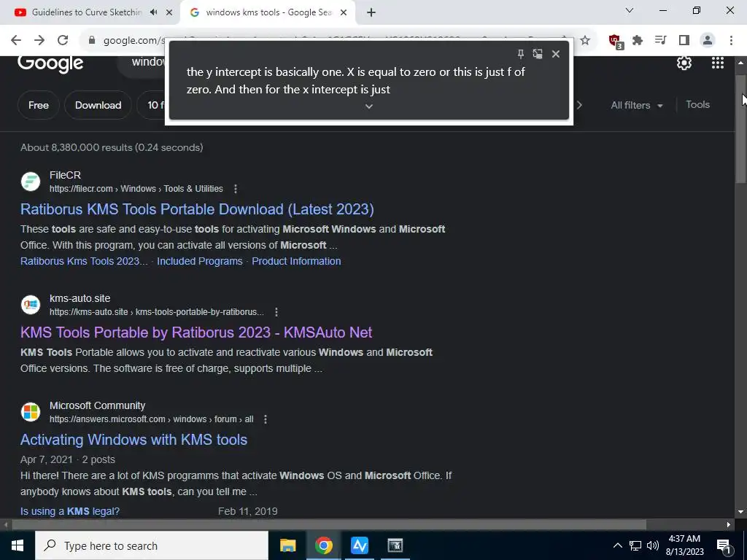Open the Ratiborus Kms Tools 2023 sitelink

(x=85, y=262)
